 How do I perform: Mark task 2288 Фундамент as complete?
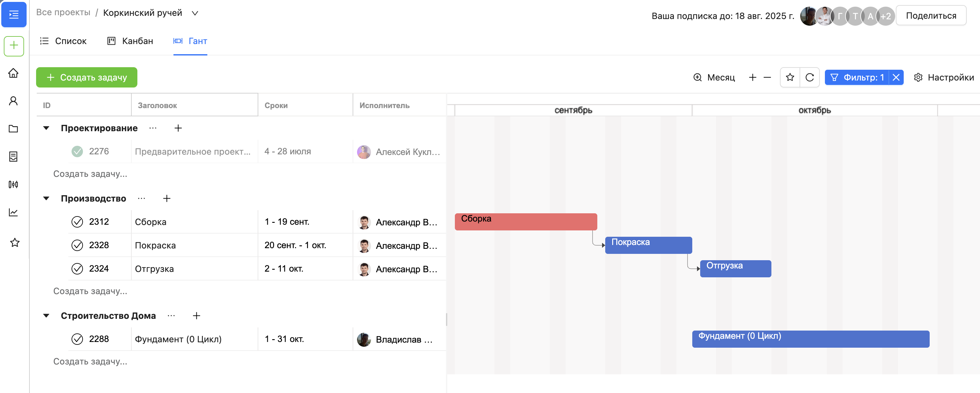pyautogui.click(x=77, y=339)
